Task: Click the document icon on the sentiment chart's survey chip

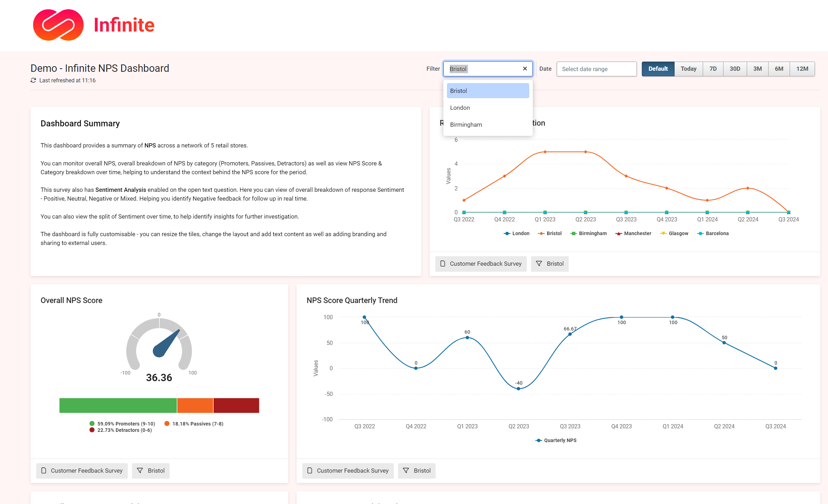Action: coord(442,264)
